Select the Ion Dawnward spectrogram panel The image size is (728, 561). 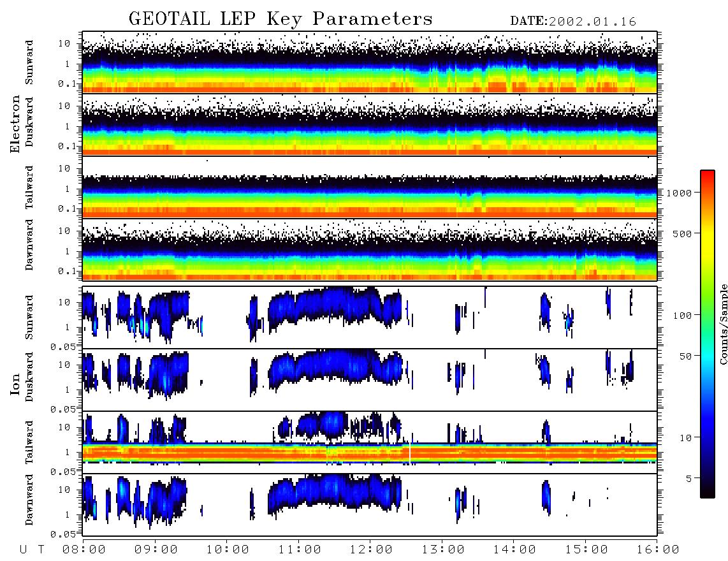point(370,505)
